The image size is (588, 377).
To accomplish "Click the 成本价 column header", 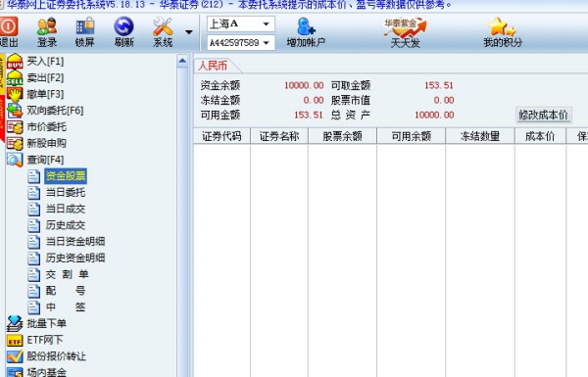I will point(540,136).
